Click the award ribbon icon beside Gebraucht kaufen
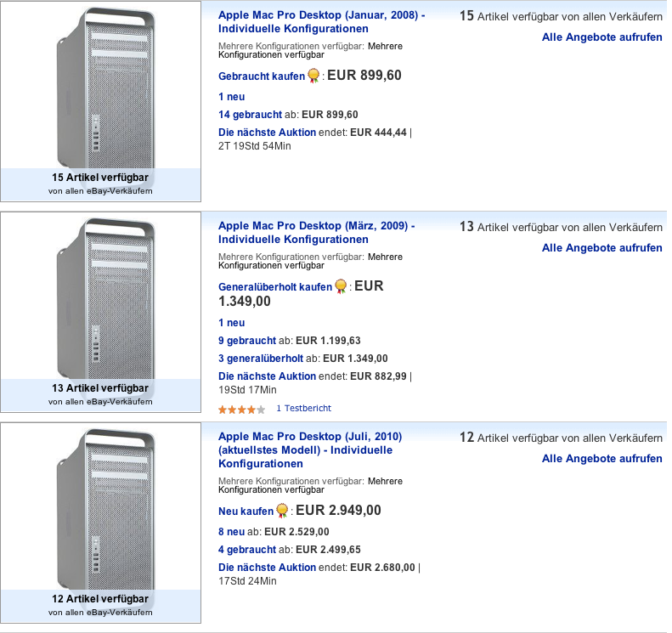 (313, 76)
